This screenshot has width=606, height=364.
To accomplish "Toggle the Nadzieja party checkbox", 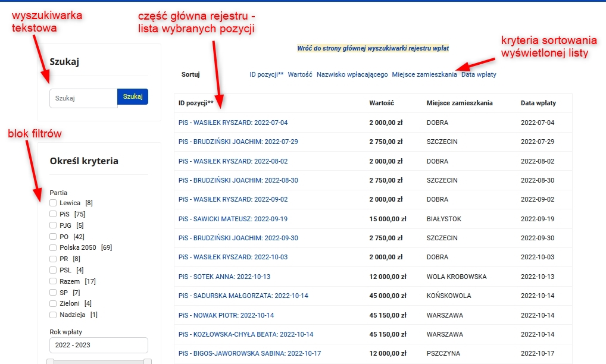I will (x=53, y=315).
